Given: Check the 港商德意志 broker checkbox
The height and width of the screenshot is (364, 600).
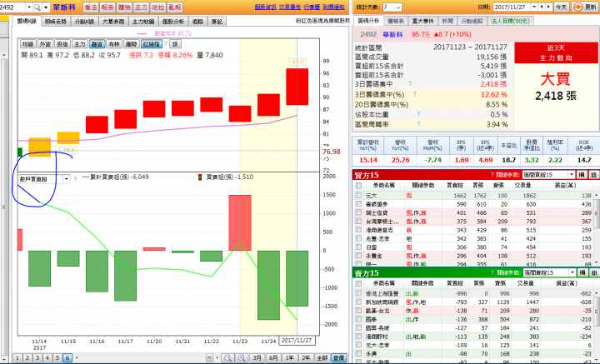Looking at the screenshot, I should point(358,230).
